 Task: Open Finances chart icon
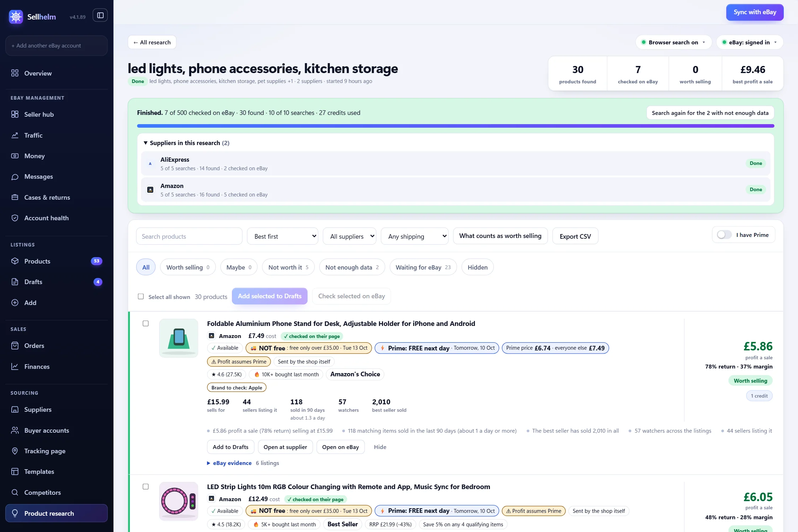point(15,366)
